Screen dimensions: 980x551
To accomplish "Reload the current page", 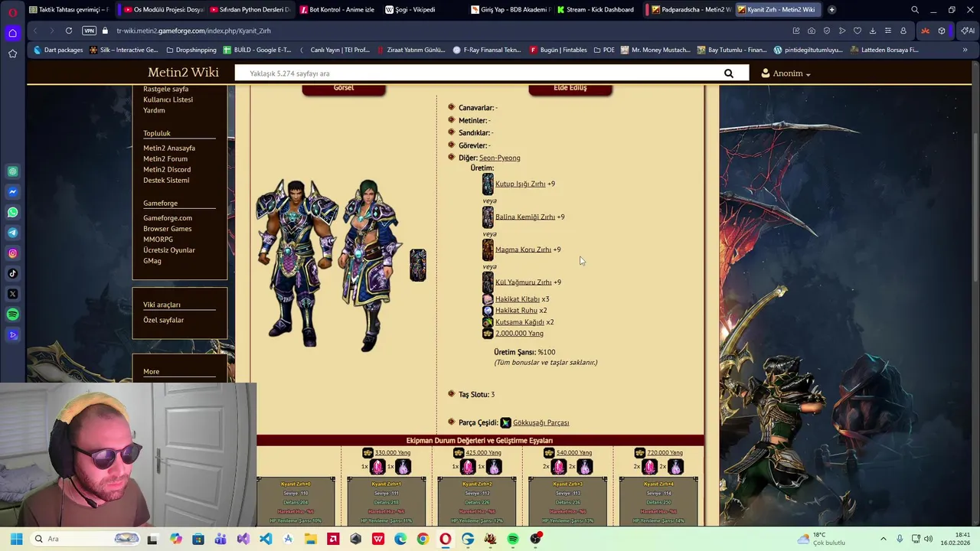I will 69,31.
